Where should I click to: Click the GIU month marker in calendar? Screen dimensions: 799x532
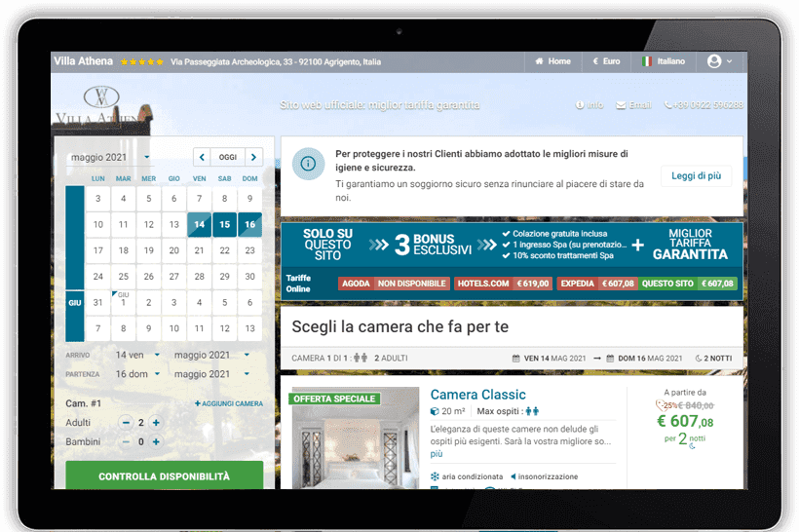(x=75, y=303)
